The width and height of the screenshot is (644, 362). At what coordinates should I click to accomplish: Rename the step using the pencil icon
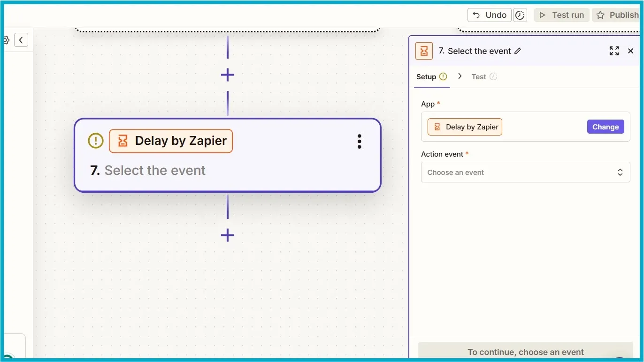(x=518, y=51)
